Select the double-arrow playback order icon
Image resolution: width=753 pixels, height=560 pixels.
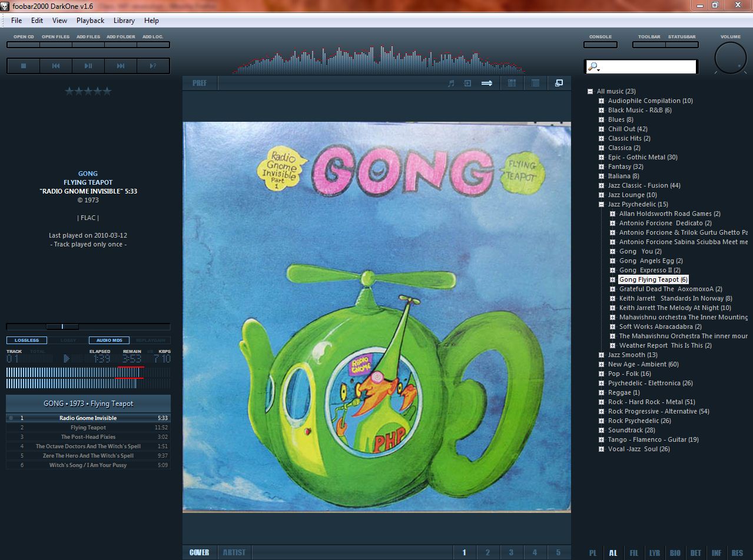pos(487,83)
